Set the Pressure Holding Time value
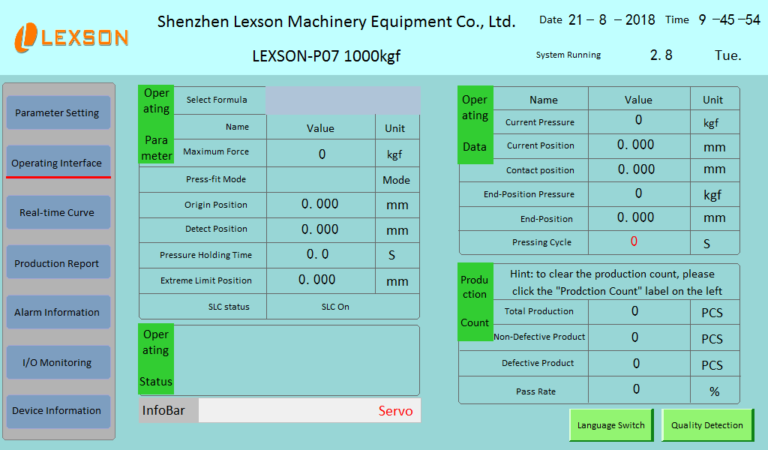This screenshot has height=450, width=768. pyautogui.click(x=321, y=255)
